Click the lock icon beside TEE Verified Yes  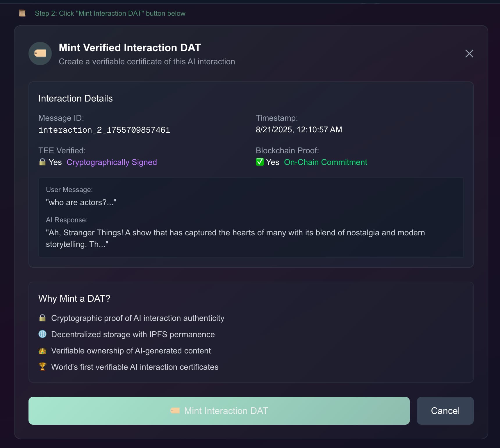[x=42, y=162]
